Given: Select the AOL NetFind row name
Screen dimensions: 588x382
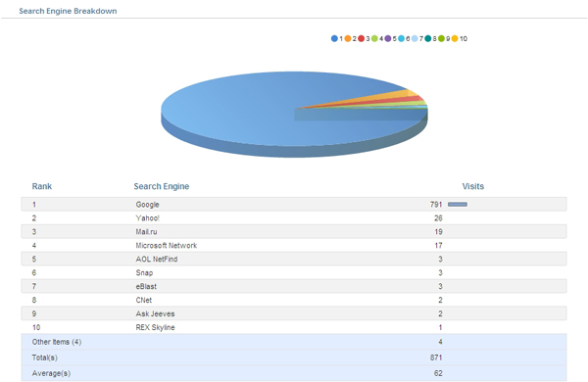Looking at the screenshot, I should [x=157, y=259].
